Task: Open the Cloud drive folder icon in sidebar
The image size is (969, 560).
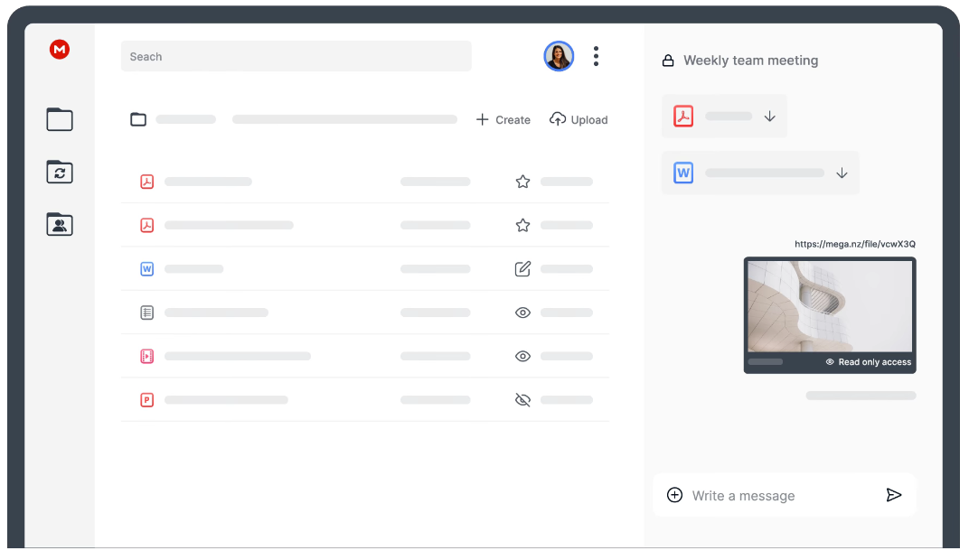Action: [x=60, y=119]
